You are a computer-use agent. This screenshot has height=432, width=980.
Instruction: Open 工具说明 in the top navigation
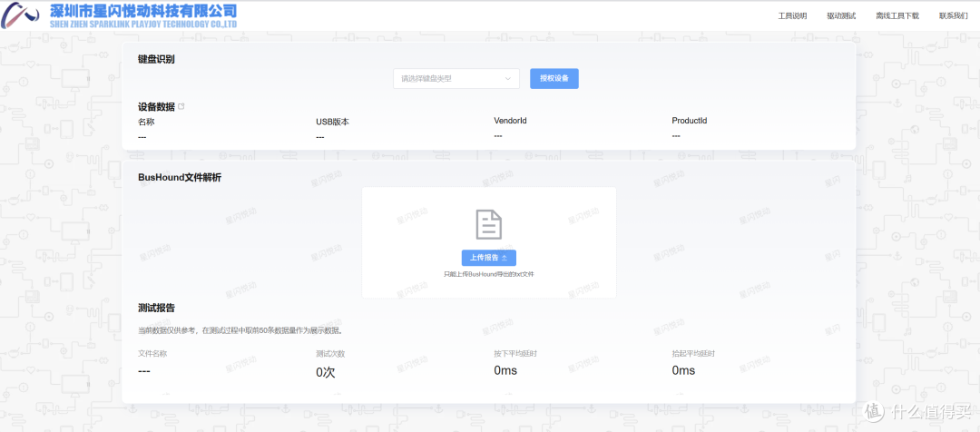[792, 15]
